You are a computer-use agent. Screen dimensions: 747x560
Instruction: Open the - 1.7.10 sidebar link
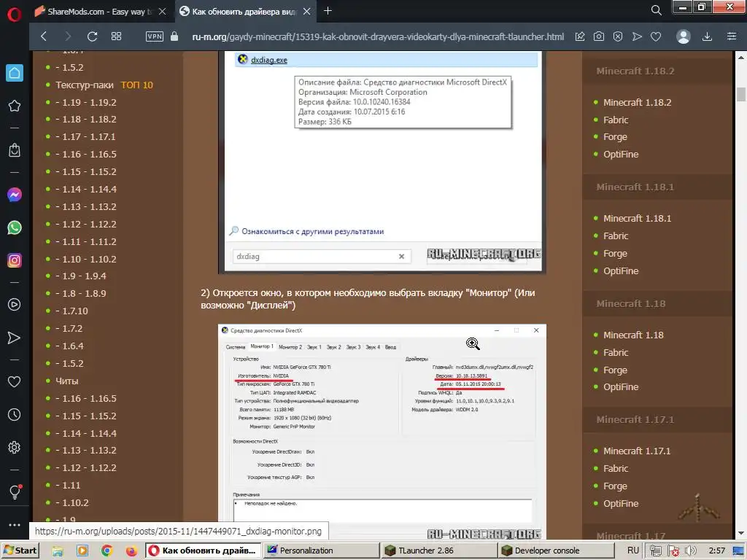click(72, 311)
